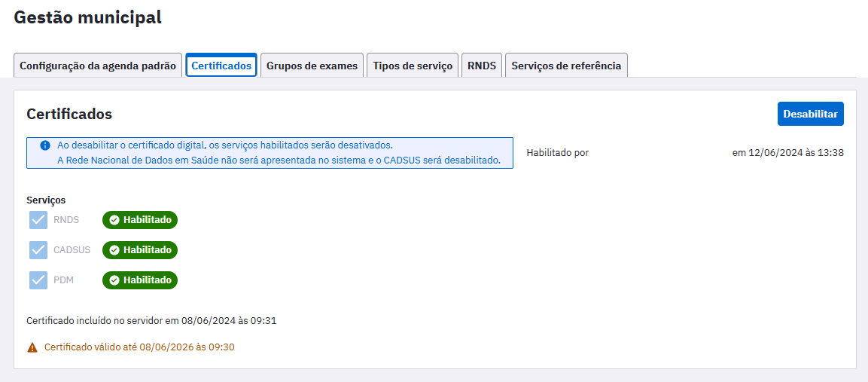The width and height of the screenshot is (868, 382).
Task: Open the RNDS tab
Action: [x=482, y=66]
